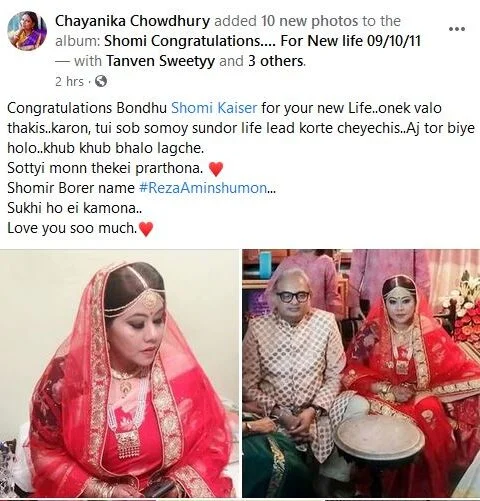480x501 pixels.
Task: Click Chayanika Chowdhury's profile picture
Action: click(27, 30)
